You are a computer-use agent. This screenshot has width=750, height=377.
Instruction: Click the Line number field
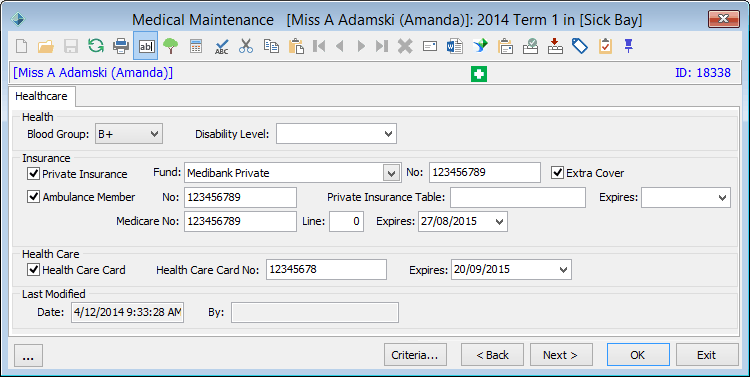click(x=346, y=222)
